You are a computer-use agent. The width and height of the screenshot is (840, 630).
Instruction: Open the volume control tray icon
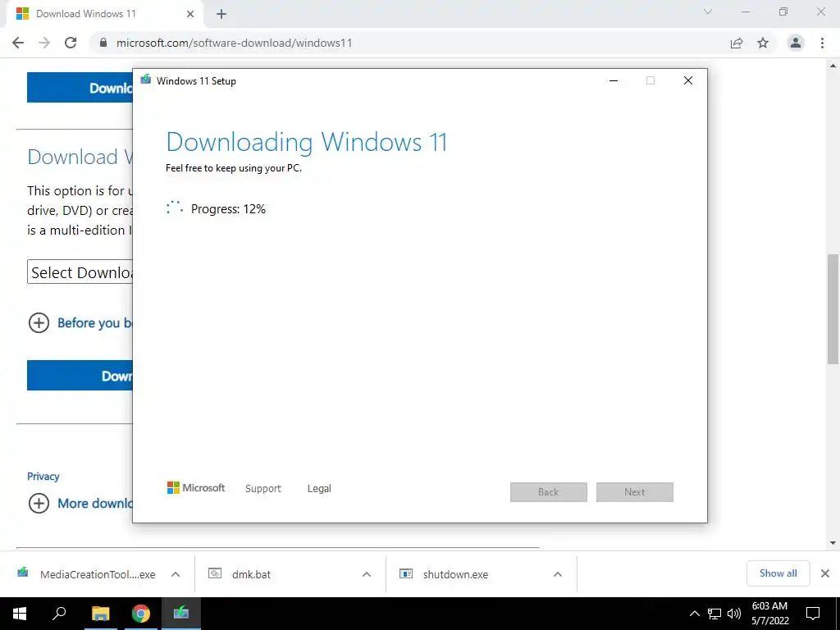click(734, 614)
